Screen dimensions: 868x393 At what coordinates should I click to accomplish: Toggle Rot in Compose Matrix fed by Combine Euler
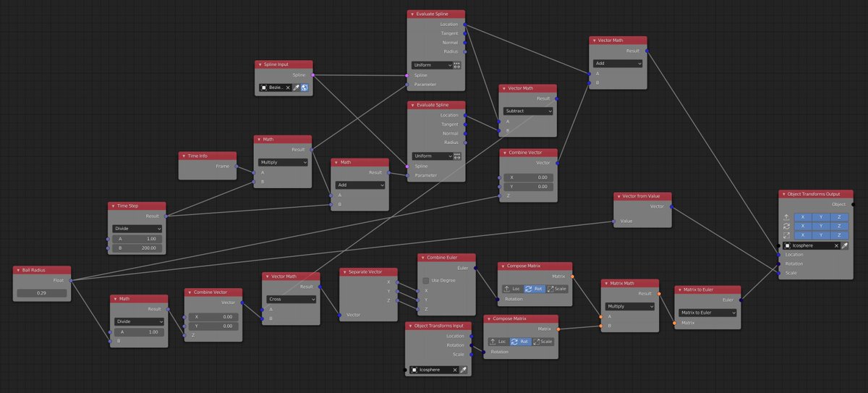534,289
